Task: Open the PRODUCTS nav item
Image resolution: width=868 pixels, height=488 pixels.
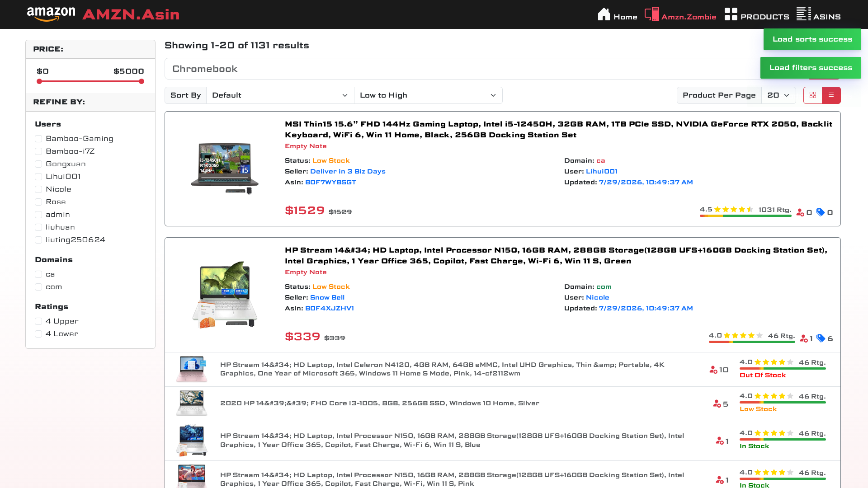Action: click(x=757, y=14)
